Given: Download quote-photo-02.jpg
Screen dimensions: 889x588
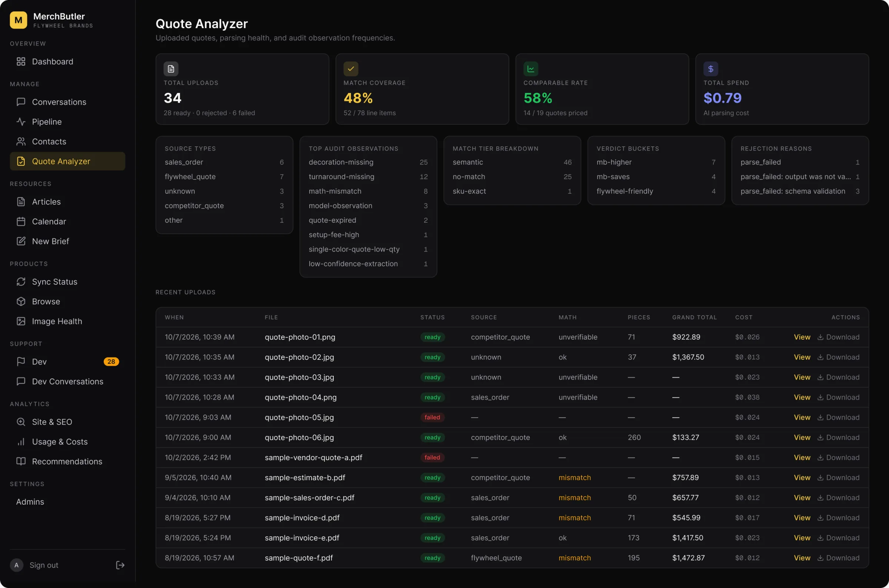Looking at the screenshot, I should [838, 357].
